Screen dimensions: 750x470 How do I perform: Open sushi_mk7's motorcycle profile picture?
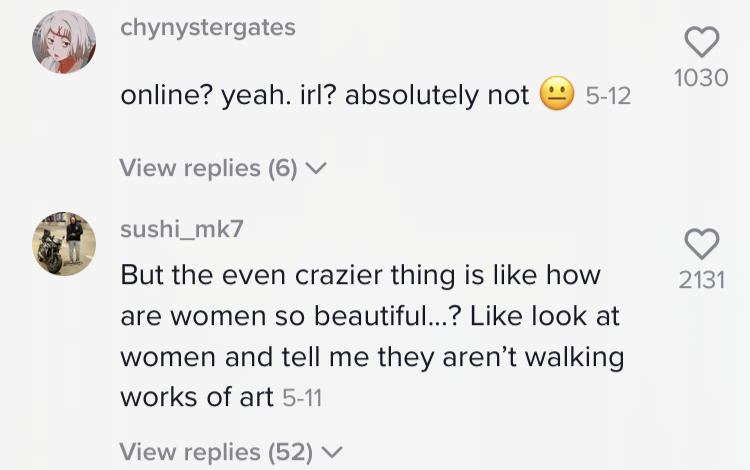65,243
